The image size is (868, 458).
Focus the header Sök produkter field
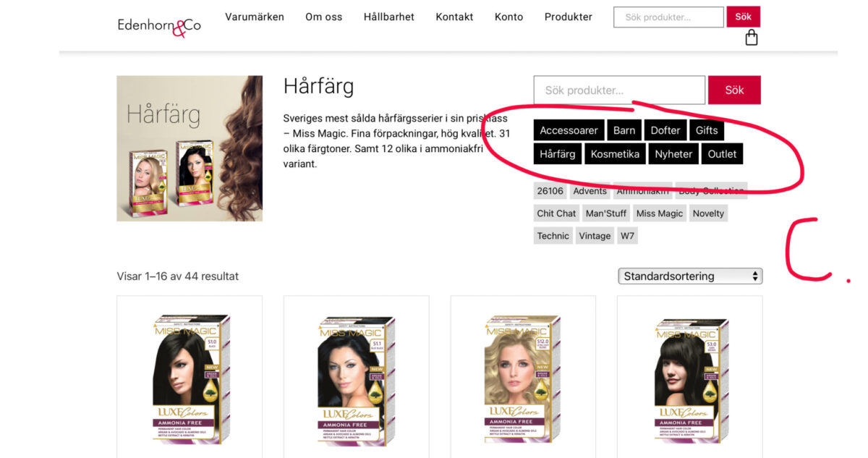coord(668,17)
